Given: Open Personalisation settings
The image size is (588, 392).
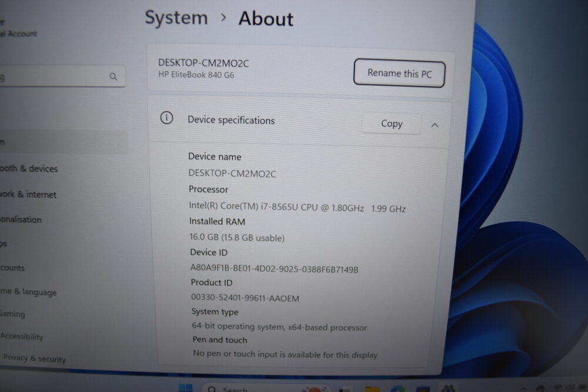Looking at the screenshot, I should coord(21,219).
